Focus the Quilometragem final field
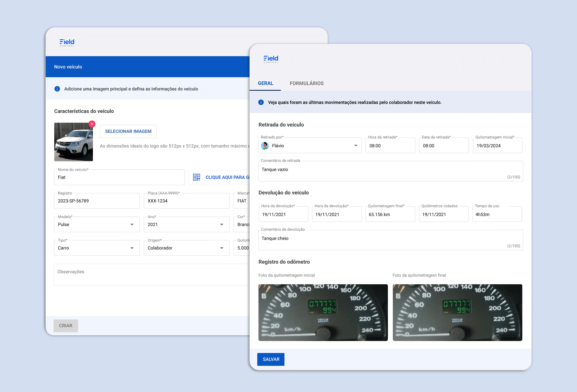The height and width of the screenshot is (392, 577). point(390,214)
